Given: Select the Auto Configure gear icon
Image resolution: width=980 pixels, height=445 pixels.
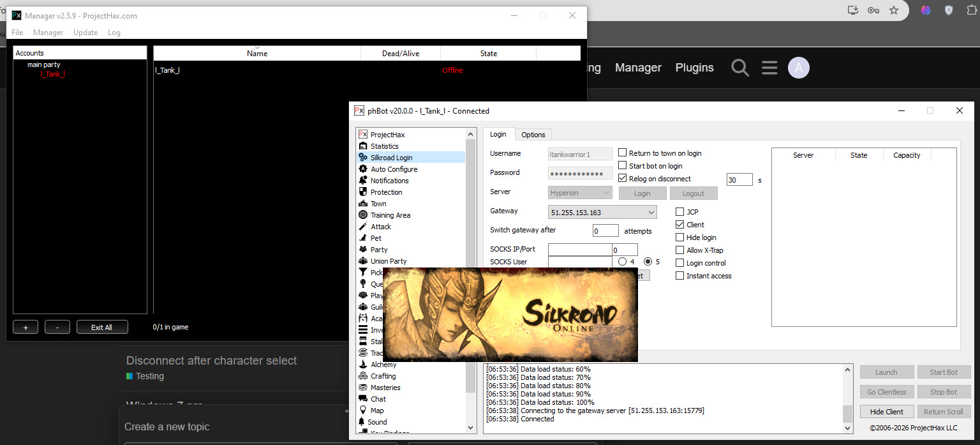Looking at the screenshot, I should 363,169.
